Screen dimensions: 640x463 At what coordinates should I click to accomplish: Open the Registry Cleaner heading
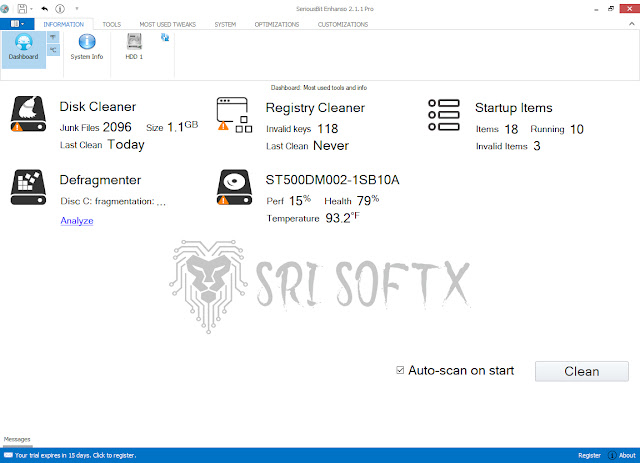click(315, 108)
